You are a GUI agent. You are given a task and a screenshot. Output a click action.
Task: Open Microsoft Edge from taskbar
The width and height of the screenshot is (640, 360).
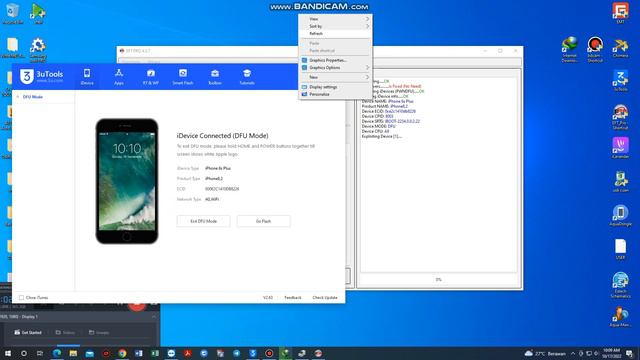point(57,353)
